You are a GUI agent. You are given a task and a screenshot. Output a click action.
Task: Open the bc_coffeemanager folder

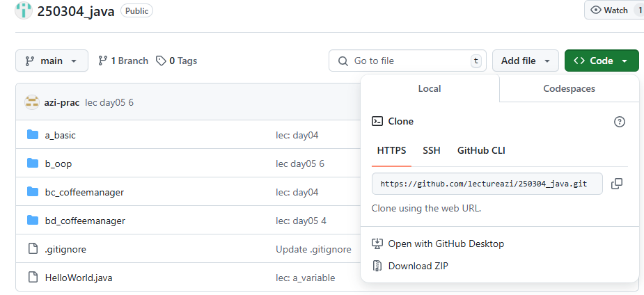click(84, 192)
